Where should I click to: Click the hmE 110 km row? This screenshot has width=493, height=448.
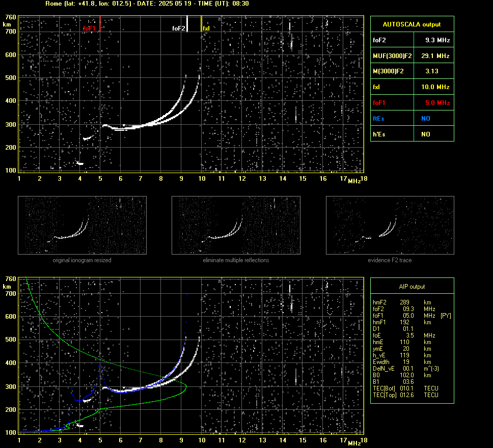click(402, 342)
